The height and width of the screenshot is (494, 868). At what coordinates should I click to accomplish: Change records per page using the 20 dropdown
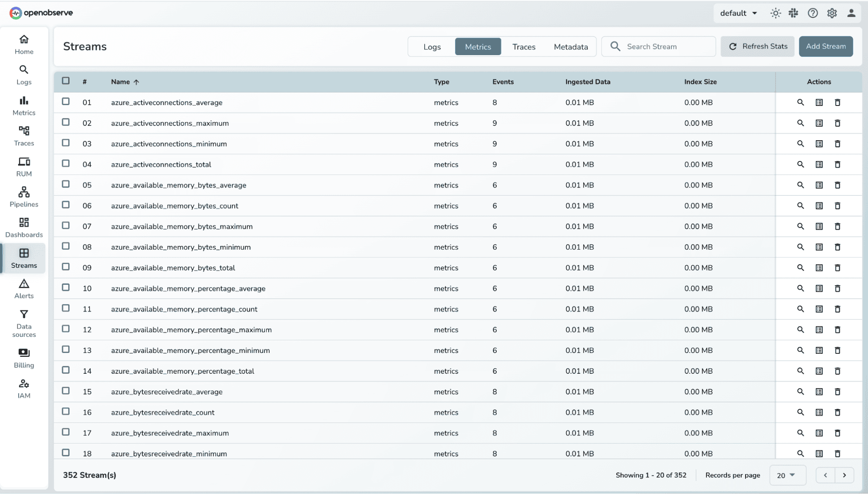coord(787,475)
